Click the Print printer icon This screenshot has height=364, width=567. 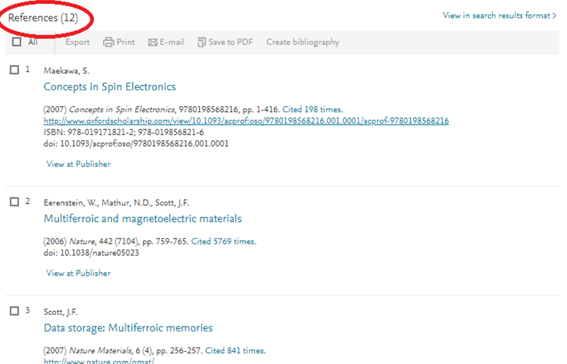tap(108, 42)
